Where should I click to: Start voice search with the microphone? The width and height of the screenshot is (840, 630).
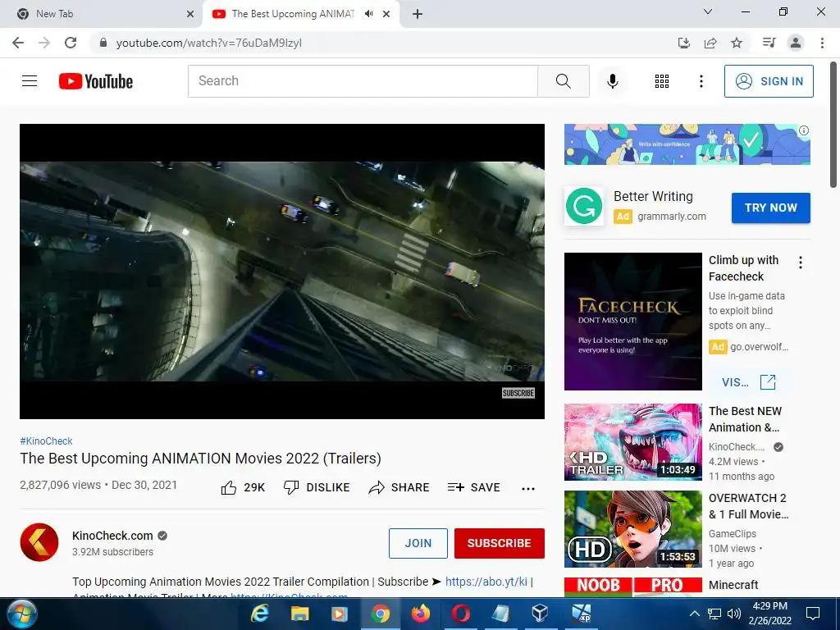click(x=612, y=81)
